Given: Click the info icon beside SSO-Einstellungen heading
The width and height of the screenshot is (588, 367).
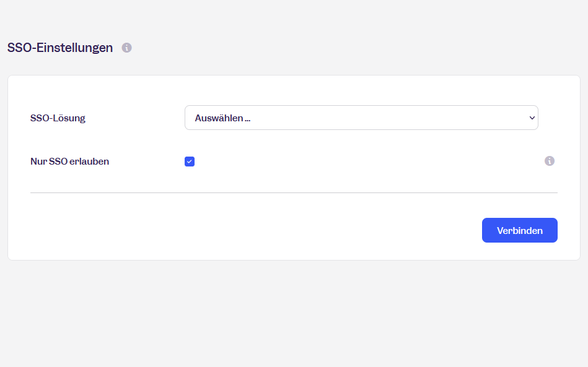Looking at the screenshot, I should [x=127, y=48].
